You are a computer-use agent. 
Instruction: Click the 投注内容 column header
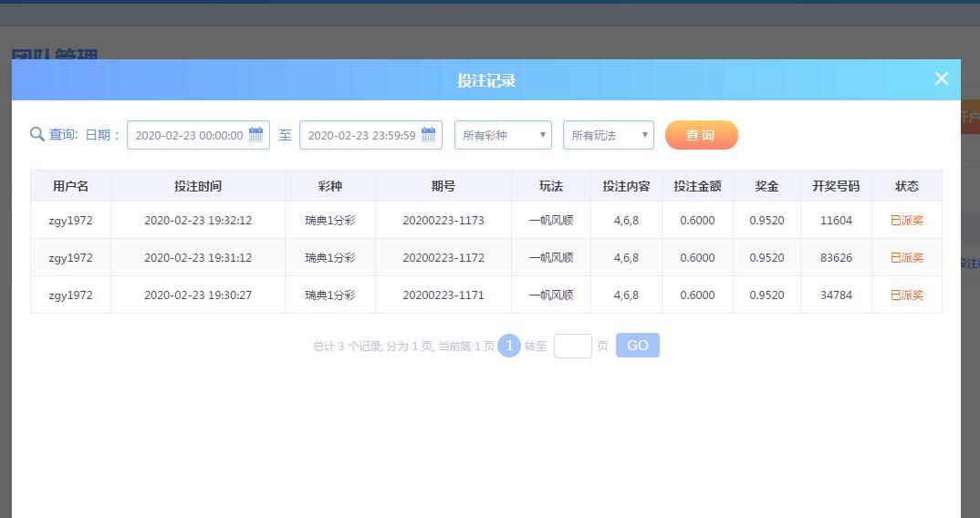[x=626, y=186]
